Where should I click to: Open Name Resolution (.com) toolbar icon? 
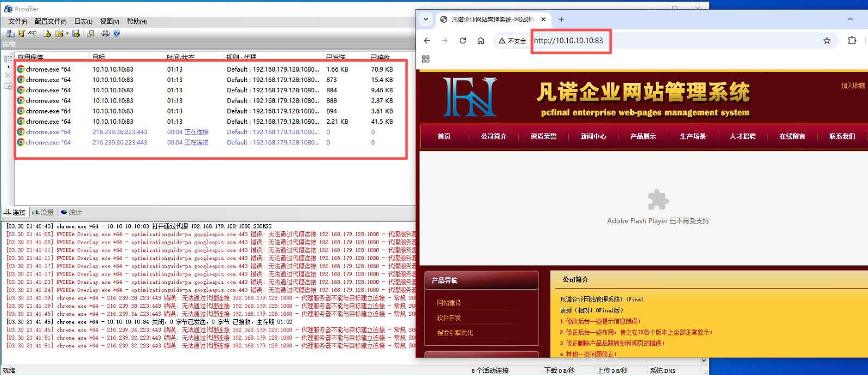[33, 34]
